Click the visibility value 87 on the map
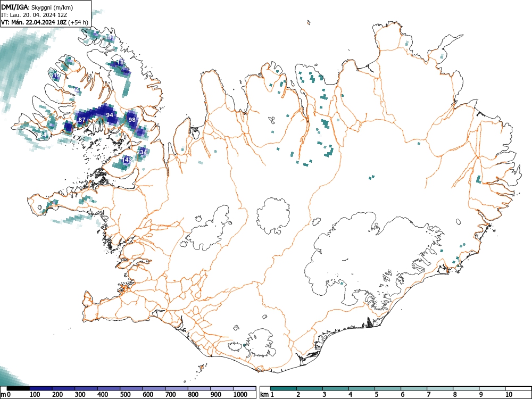The width and height of the screenshot is (532, 399). point(82,120)
